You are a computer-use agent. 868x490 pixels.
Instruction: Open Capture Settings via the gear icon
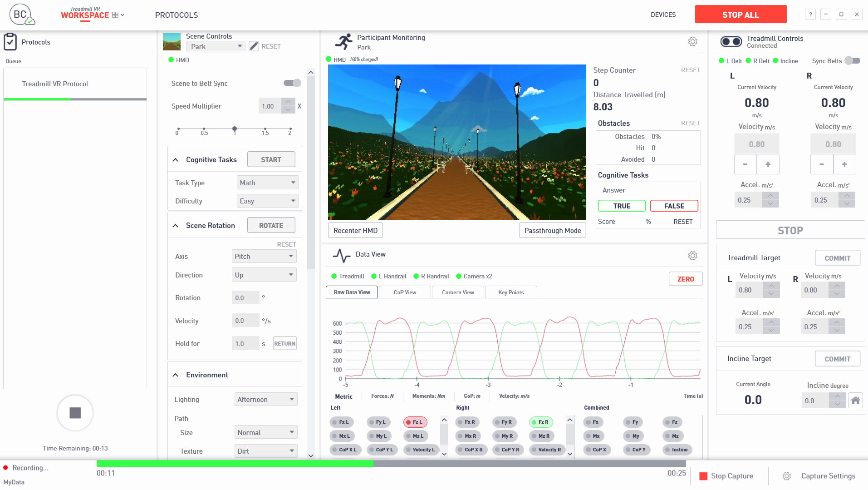[786, 475]
